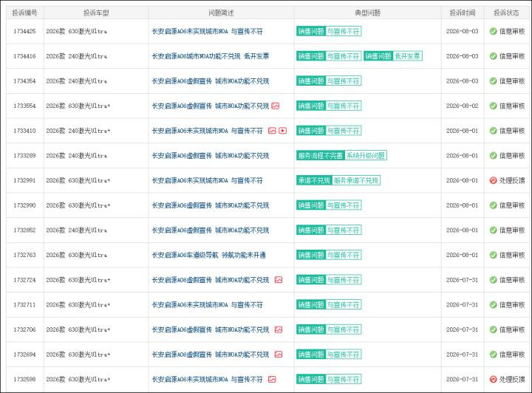The width and height of the screenshot is (532, 393).
Task: Click the 投诉编号 column header
Action: pos(24,13)
